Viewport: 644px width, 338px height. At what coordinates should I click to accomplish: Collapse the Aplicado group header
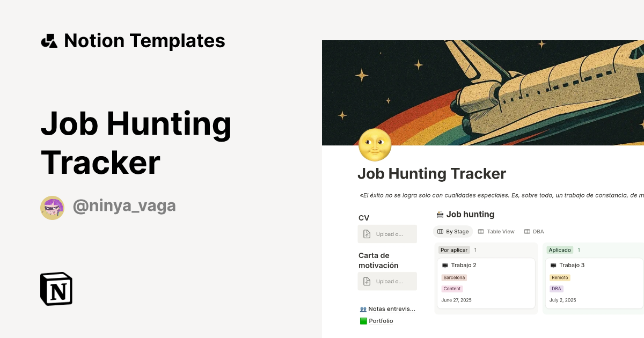(560, 249)
